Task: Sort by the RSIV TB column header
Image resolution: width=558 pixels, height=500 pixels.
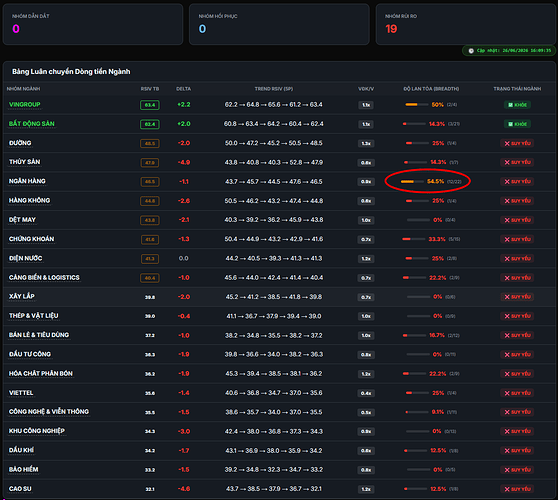Action: point(150,89)
